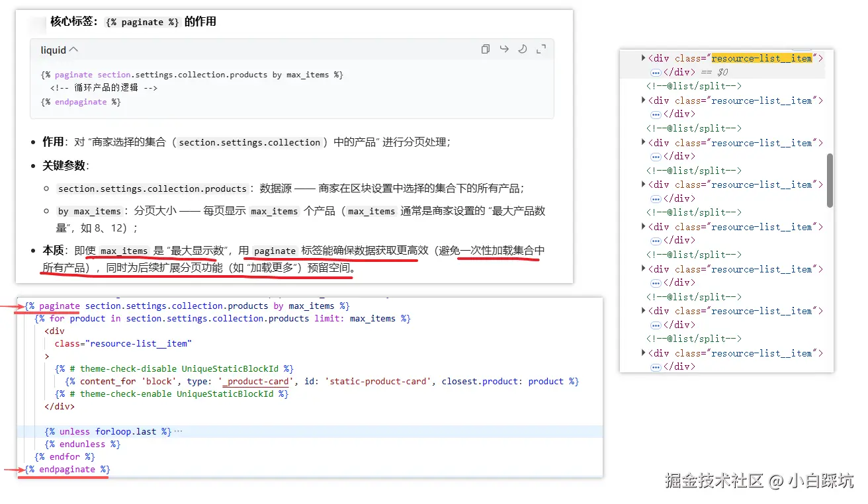Screen dimensions: 868x504
Task: Collapse the liquid code block with its chevron
Action: pos(73,50)
